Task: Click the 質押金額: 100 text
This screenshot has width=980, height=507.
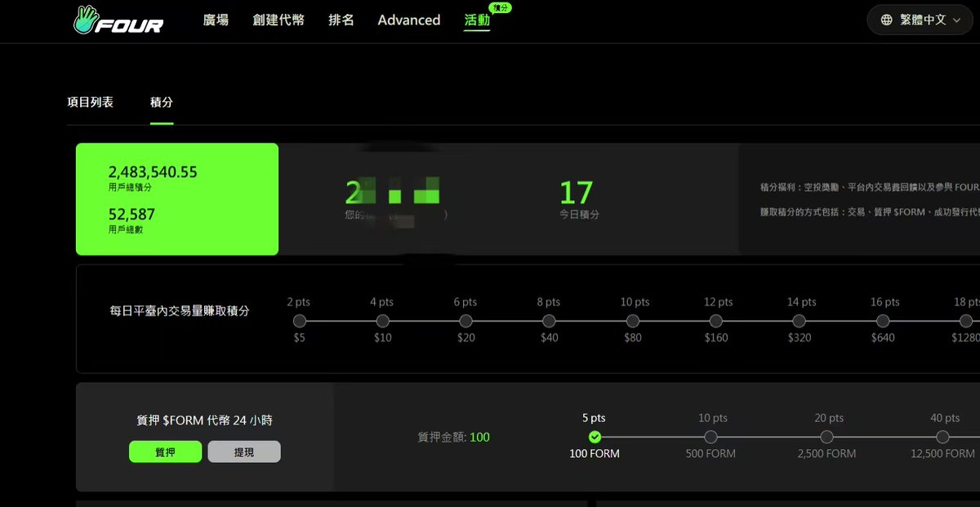Action: click(453, 437)
